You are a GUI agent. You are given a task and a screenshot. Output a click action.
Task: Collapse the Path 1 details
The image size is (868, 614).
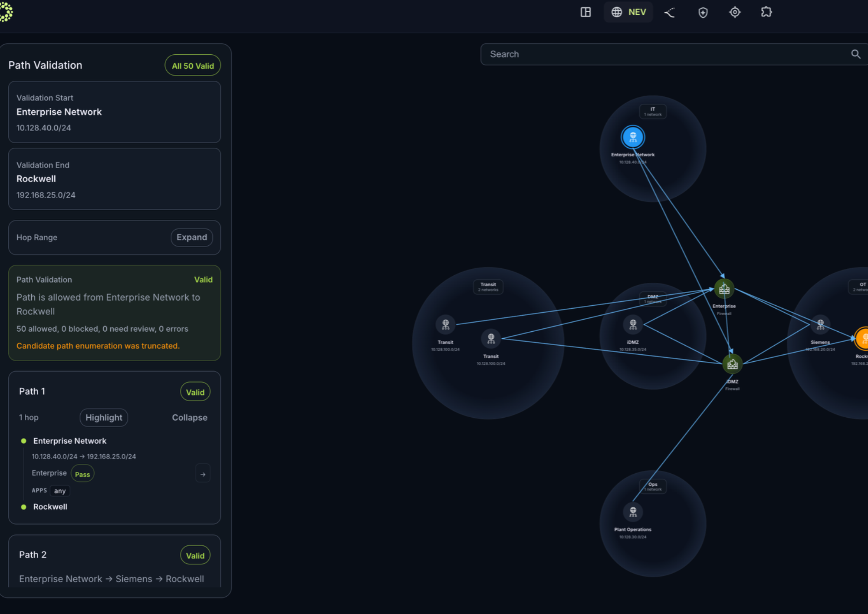pyautogui.click(x=190, y=418)
